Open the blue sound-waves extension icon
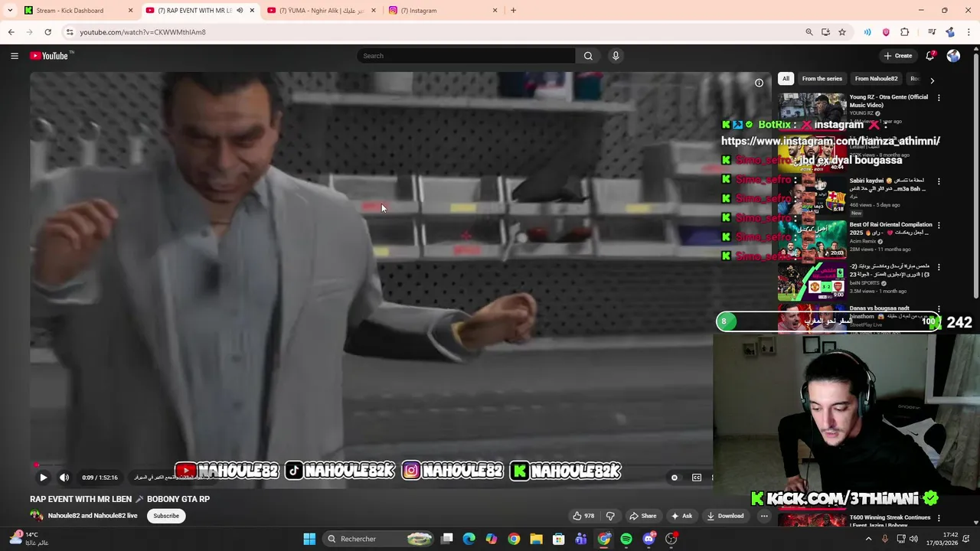This screenshot has width=980, height=551. tap(867, 32)
